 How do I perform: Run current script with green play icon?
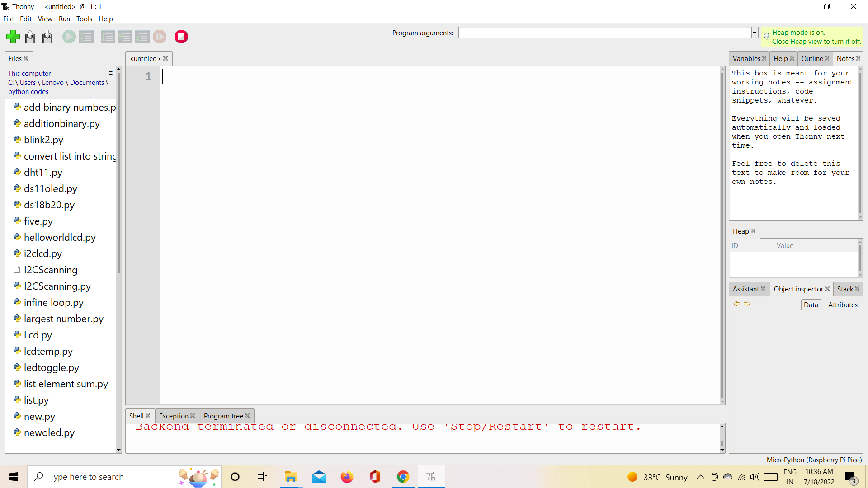[69, 37]
